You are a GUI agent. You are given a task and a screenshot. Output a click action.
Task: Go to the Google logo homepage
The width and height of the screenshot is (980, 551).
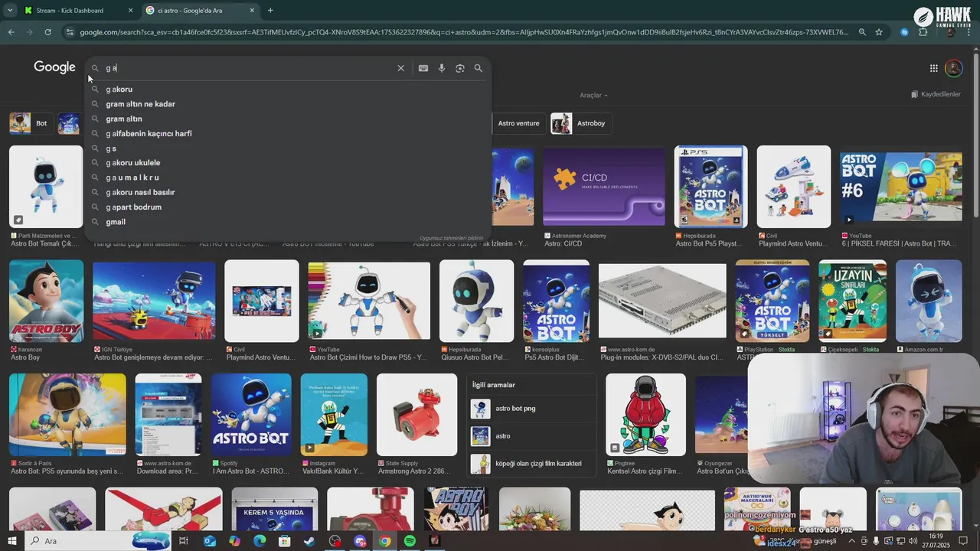coord(54,67)
